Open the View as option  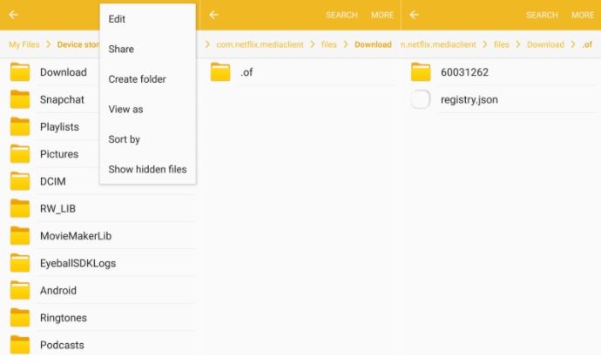pos(126,110)
